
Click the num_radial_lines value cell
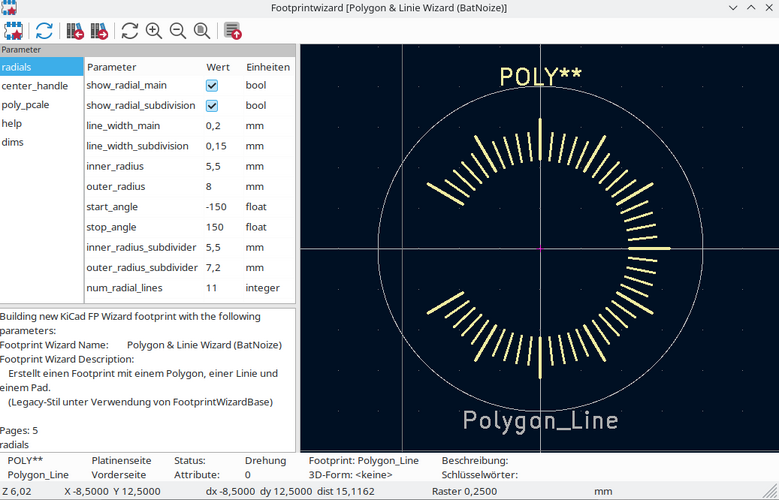[220, 288]
